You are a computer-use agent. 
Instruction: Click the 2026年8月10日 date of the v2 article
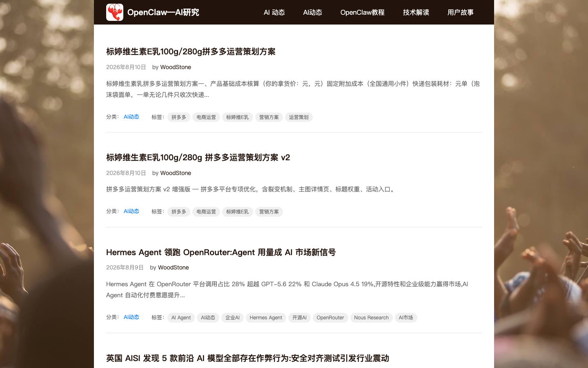click(x=126, y=173)
